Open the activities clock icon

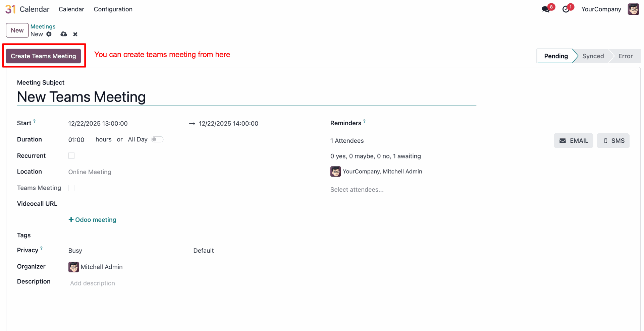566,9
